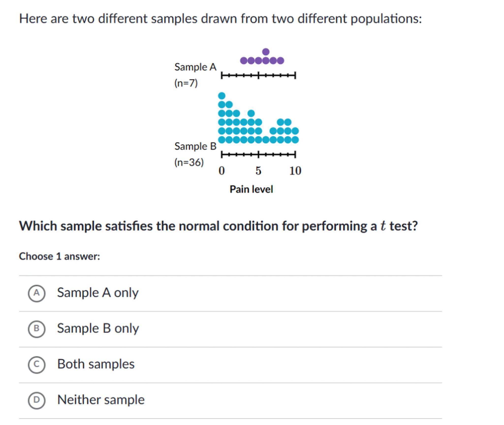Click the 'Choose 1 answer:' prompt

pos(60,256)
